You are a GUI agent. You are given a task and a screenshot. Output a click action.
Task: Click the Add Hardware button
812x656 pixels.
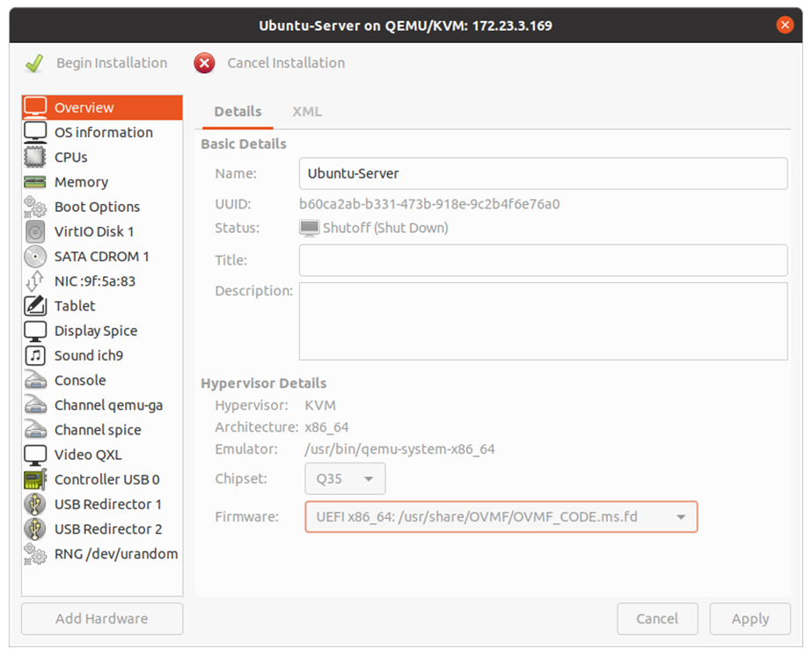point(102,618)
